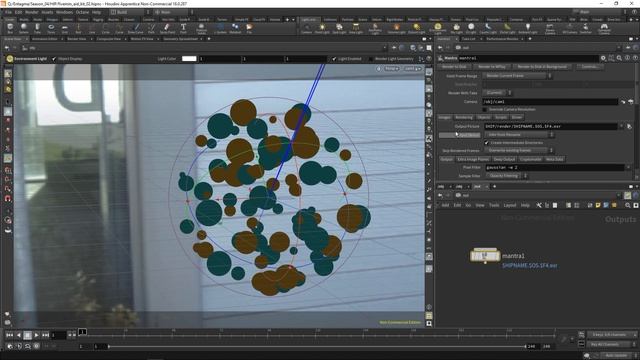
Task: Select the L-System shelf tool
Action: pos(220,29)
